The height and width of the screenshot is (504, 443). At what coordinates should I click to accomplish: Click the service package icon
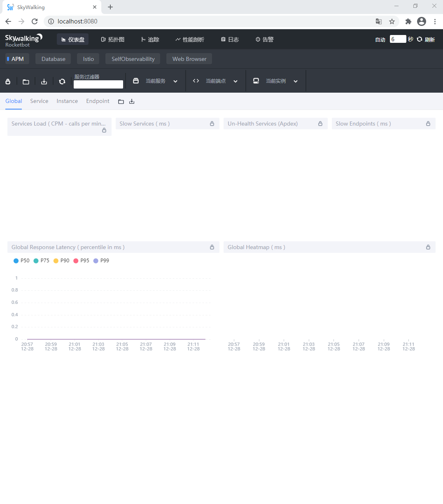(x=136, y=81)
